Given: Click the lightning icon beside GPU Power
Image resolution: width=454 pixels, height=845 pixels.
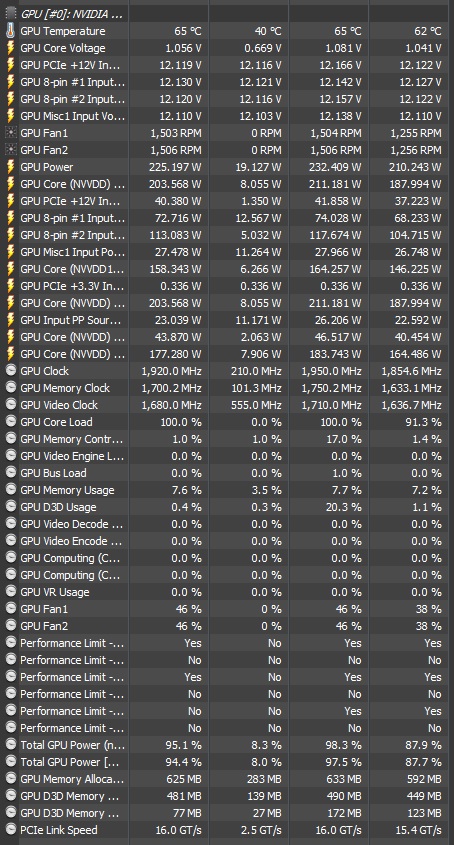Looking at the screenshot, I should pyautogui.click(x=11, y=168).
